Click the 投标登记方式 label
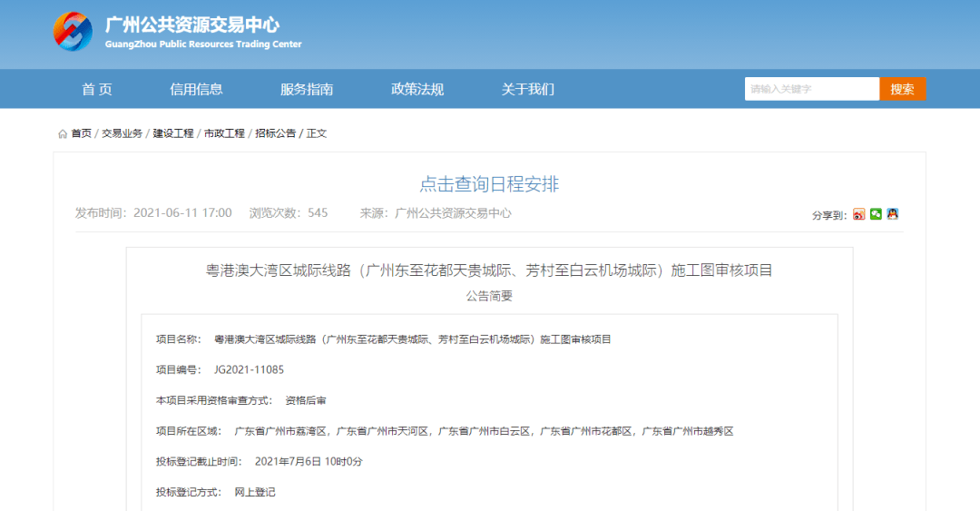The width and height of the screenshot is (980, 511). point(188,492)
